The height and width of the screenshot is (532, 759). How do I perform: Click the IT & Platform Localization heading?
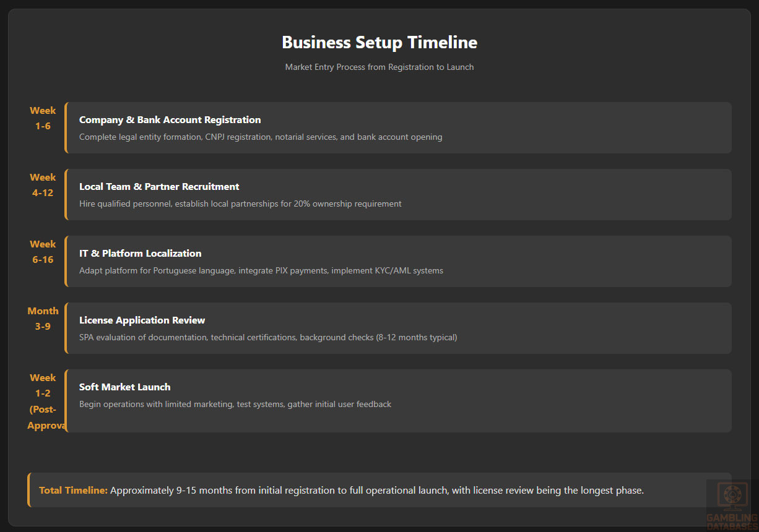pyautogui.click(x=140, y=254)
